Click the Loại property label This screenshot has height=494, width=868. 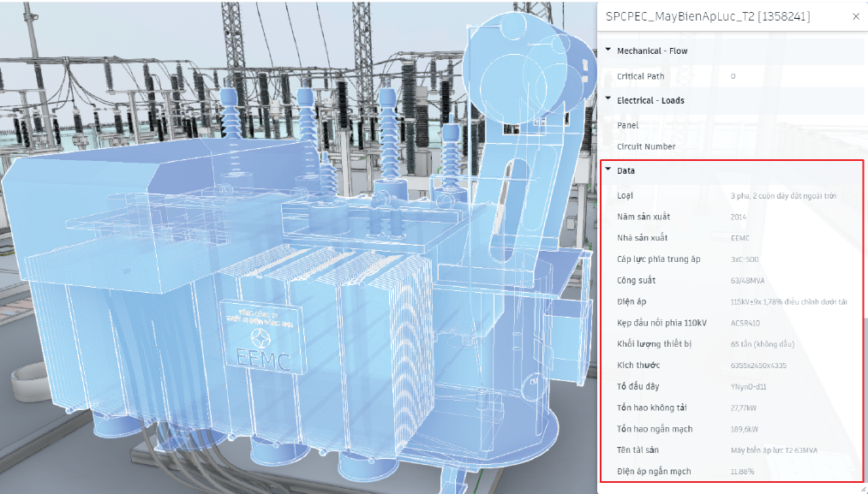click(x=625, y=195)
